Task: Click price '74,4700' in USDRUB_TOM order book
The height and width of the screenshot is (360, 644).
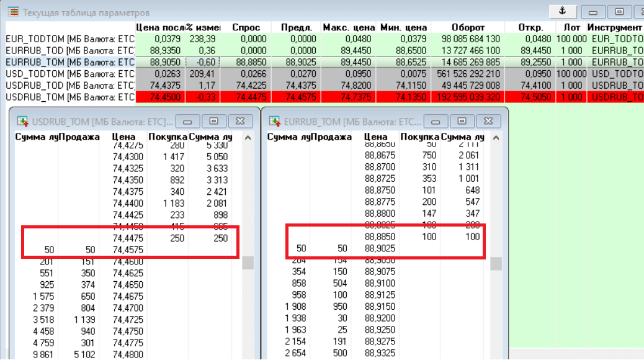Action: 128,308
